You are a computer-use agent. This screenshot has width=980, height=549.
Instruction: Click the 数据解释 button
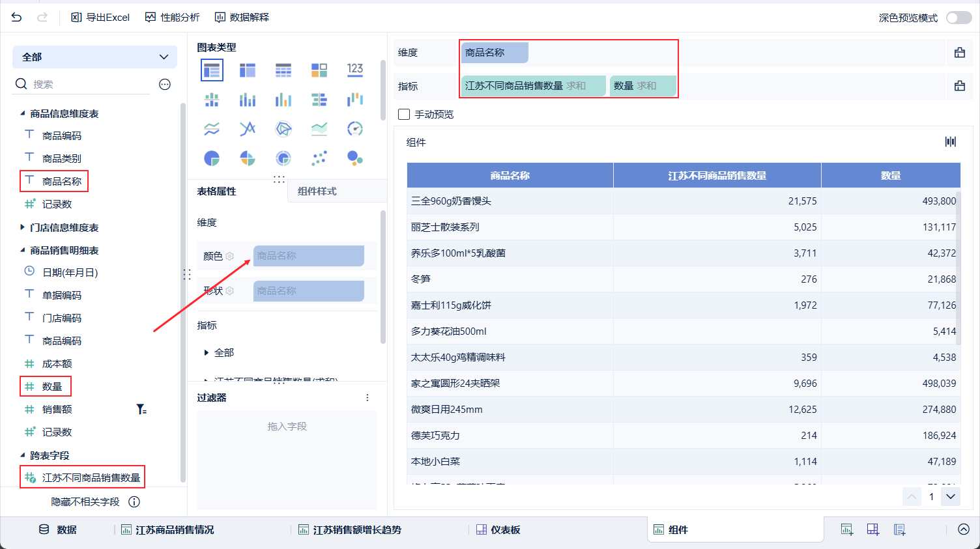[x=242, y=18]
